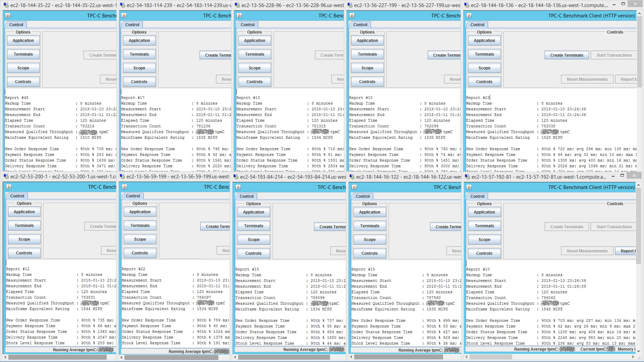Image resolution: width=644 pixels, height=362 pixels.
Task: Click the Java icon in ec2-13-56-59-199 window
Action: (x=124, y=187)
